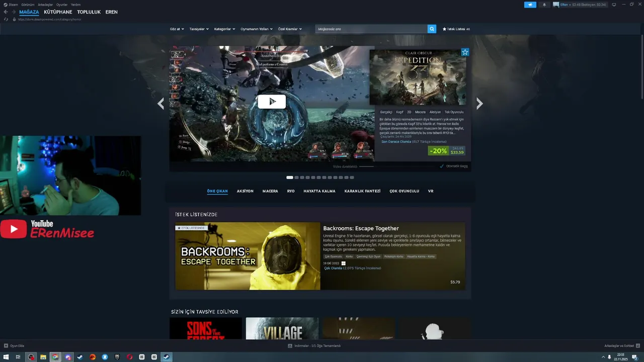This screenshot has height=362, width=644.
Task: Open the Oyunlar menu
Action: (x=62, y=5)
